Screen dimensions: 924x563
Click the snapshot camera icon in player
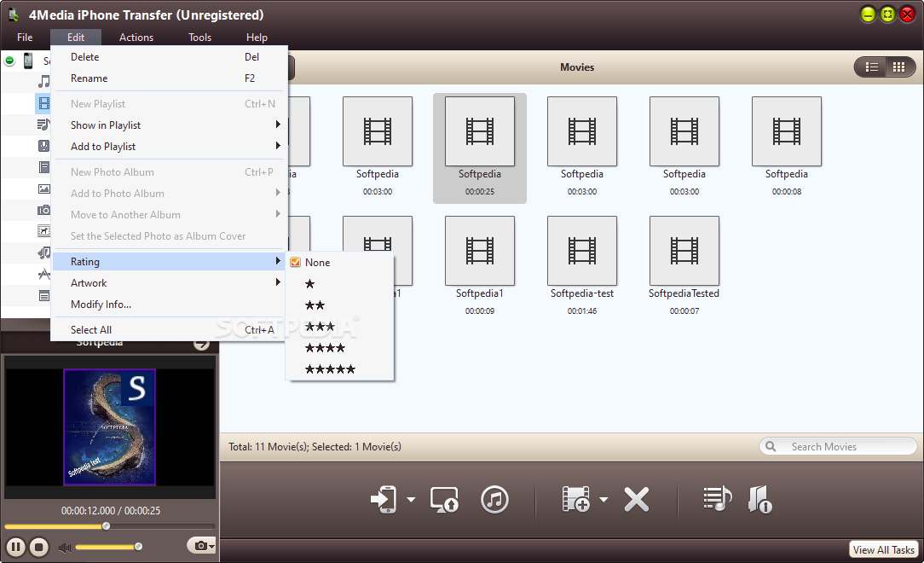(200, 546)
